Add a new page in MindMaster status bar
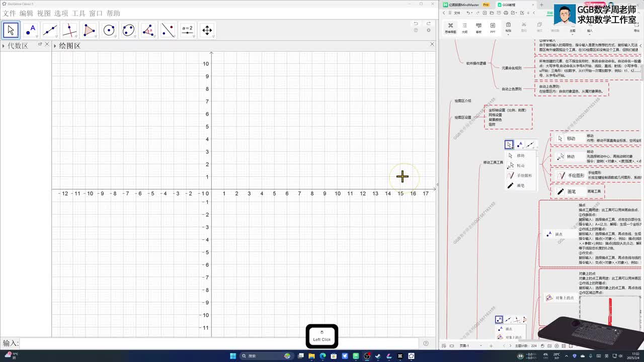The width and height of the screenshot is (644, 362). (491, 346)
